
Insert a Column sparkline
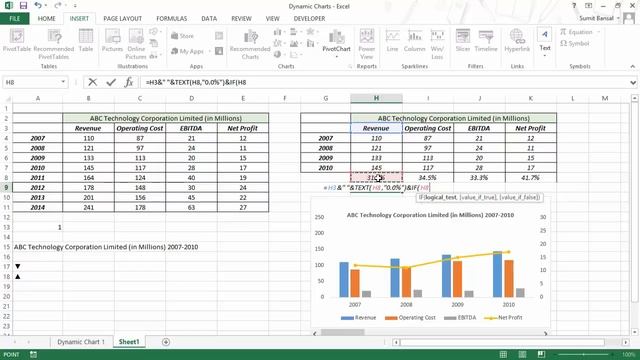[415, 41]
